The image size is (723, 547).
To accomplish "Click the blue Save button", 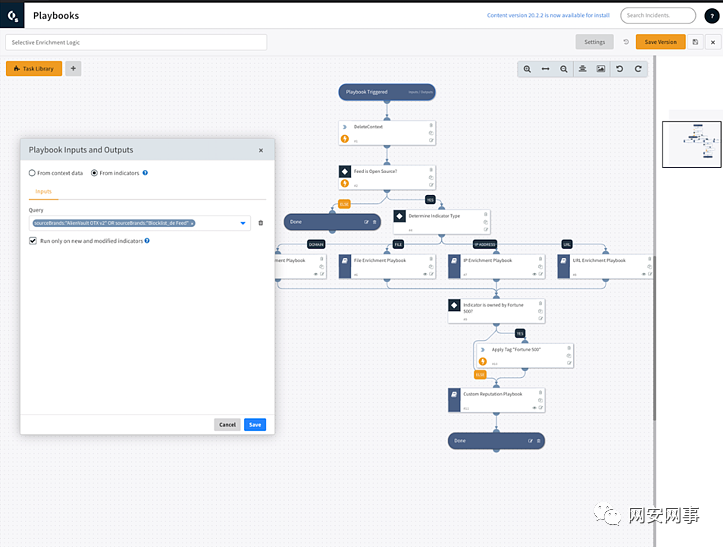I will tap(255, 425).
